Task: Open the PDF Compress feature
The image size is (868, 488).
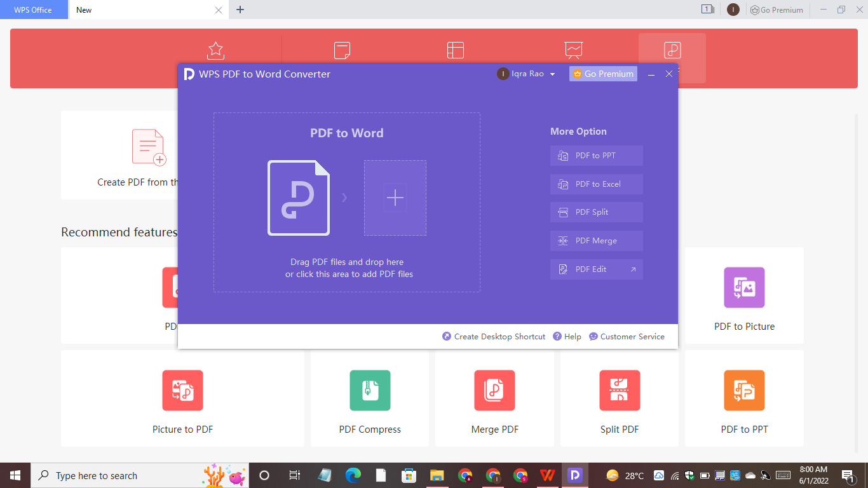Action: pos(370,398)
